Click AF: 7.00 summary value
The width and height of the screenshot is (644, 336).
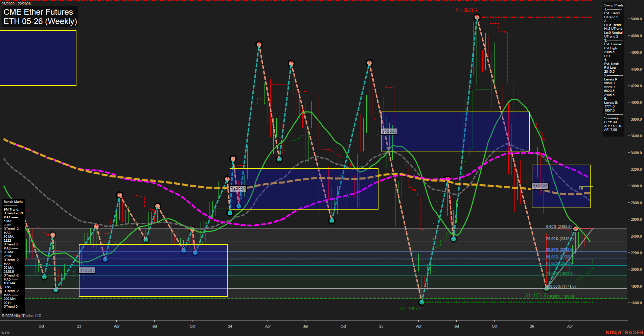[x=611, y=130]
